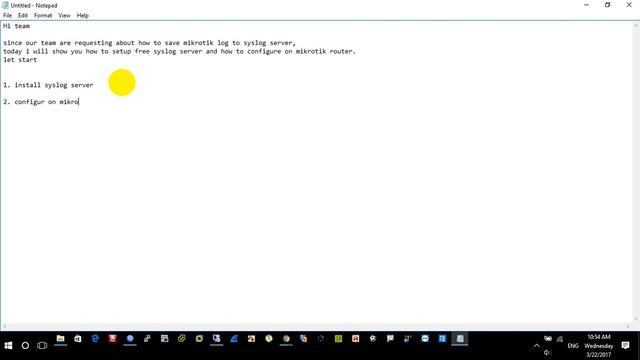Open Cortana search circle on taskbar
Viewport: 640px width, 360px height.
point(25,346)
